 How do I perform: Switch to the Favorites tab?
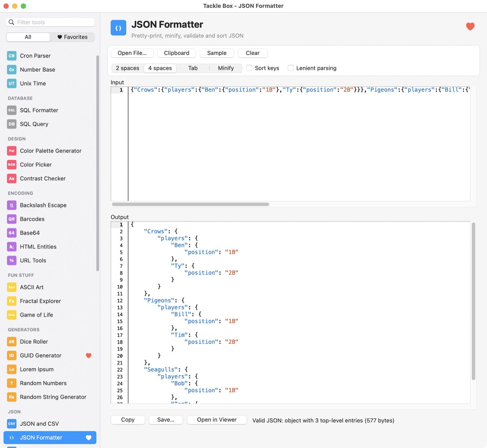pos(72,37)
